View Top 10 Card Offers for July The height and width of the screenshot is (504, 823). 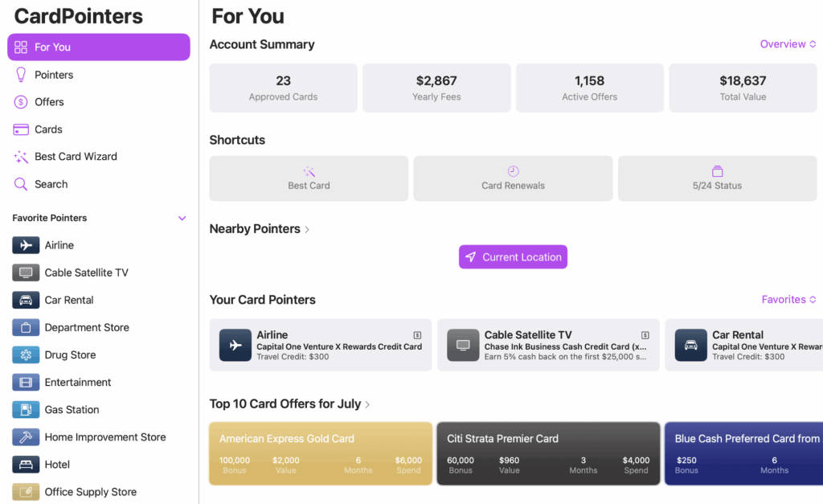pyautogui.click(x=289, y=404)
